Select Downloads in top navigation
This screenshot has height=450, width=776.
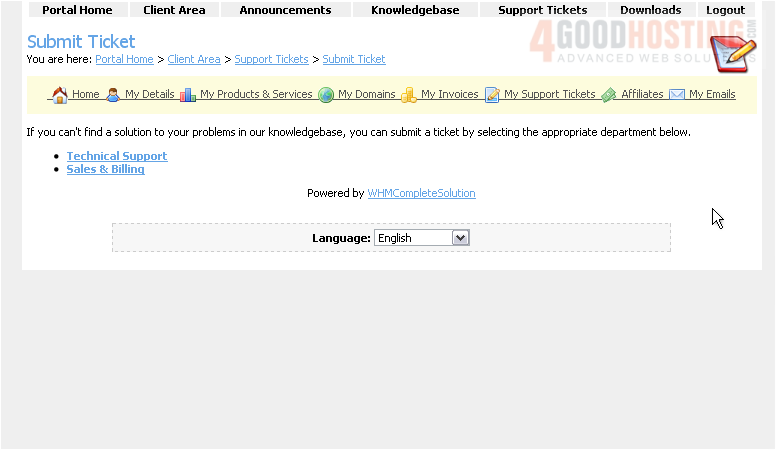point(650,10)
